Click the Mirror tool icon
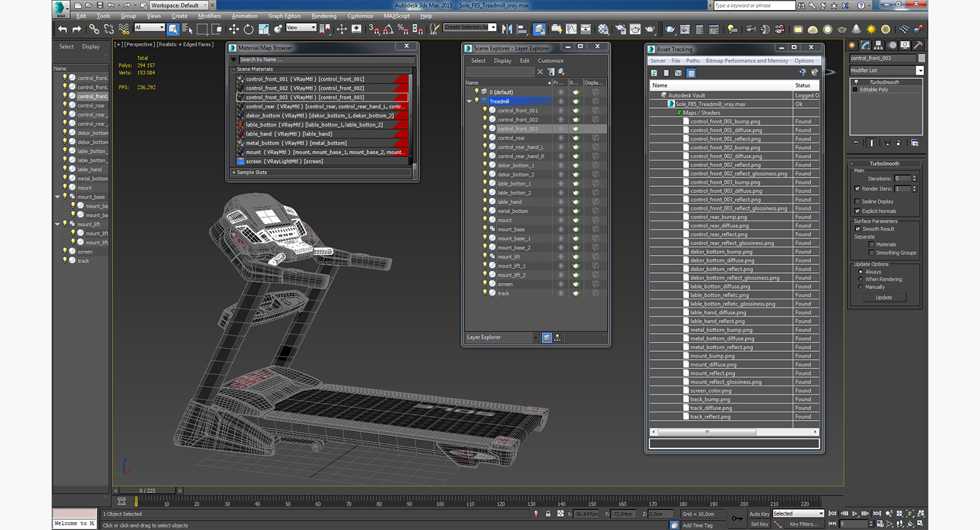 pos(507,29)
